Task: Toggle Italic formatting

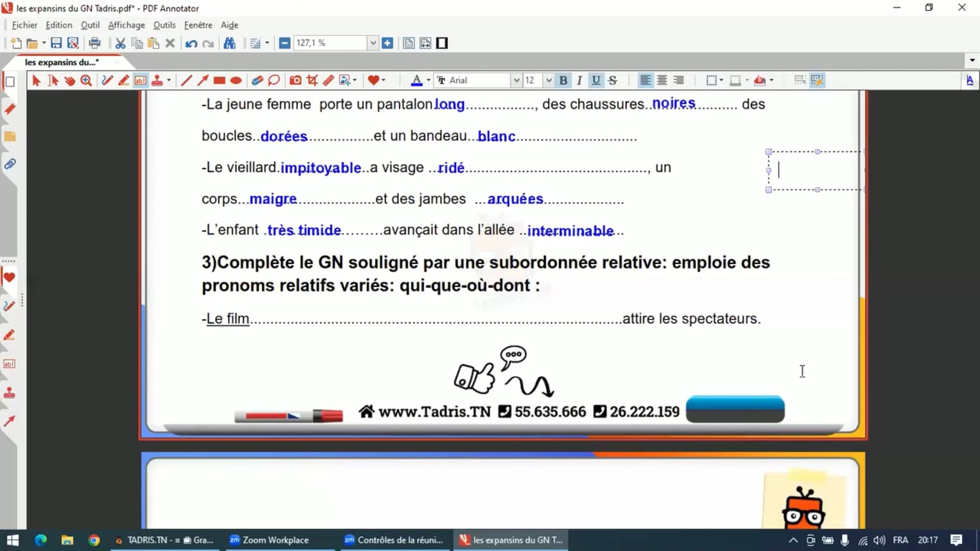Action: pos(579,80)
